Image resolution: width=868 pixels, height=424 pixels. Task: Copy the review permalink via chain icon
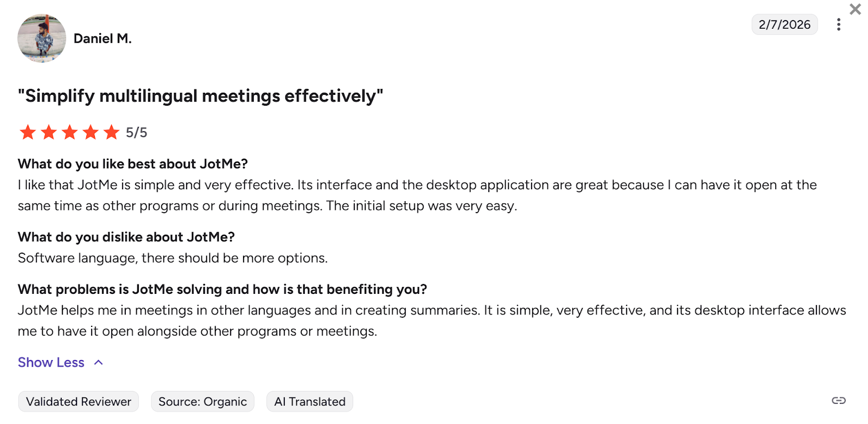point(838,401)
